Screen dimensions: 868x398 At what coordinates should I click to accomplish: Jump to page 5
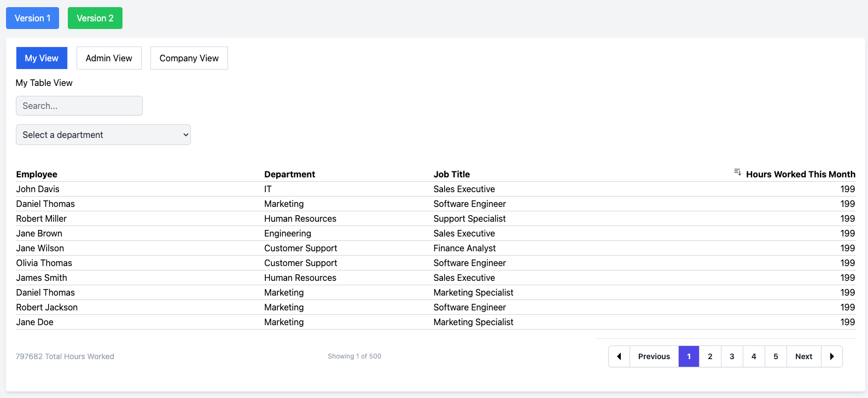[x=776, y=356]
